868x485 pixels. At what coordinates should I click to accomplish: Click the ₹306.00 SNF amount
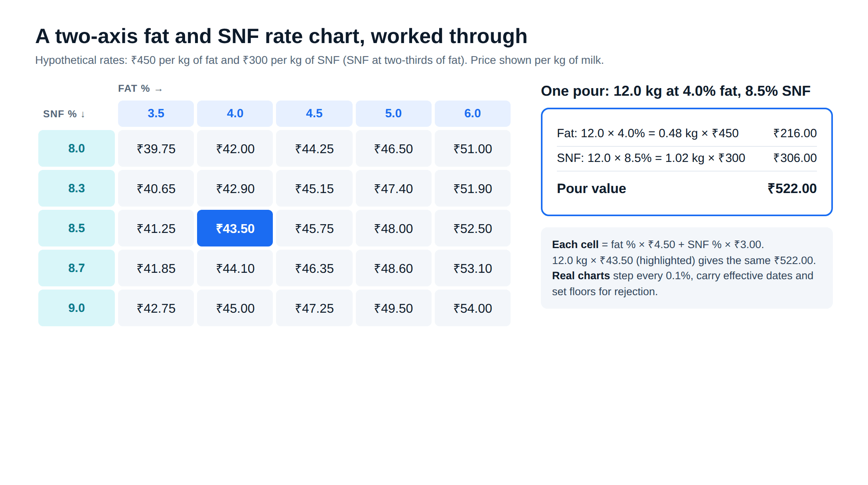pos(795,158)
